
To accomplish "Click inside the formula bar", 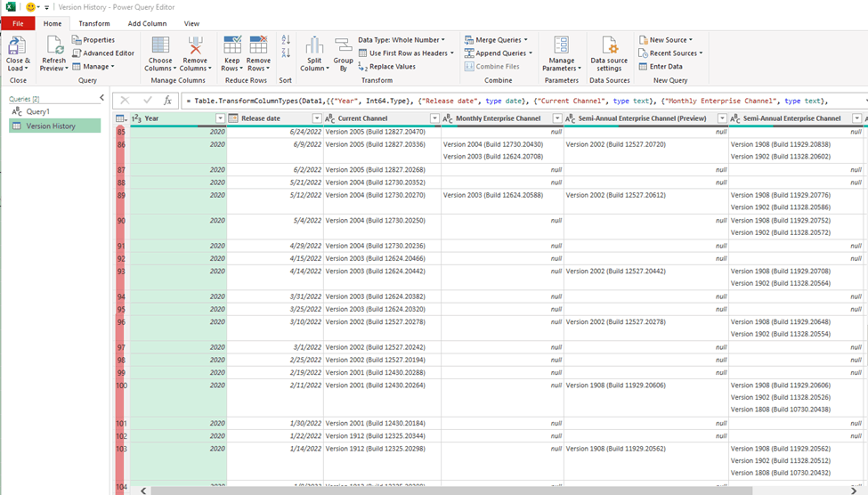I will pos(523,101).
